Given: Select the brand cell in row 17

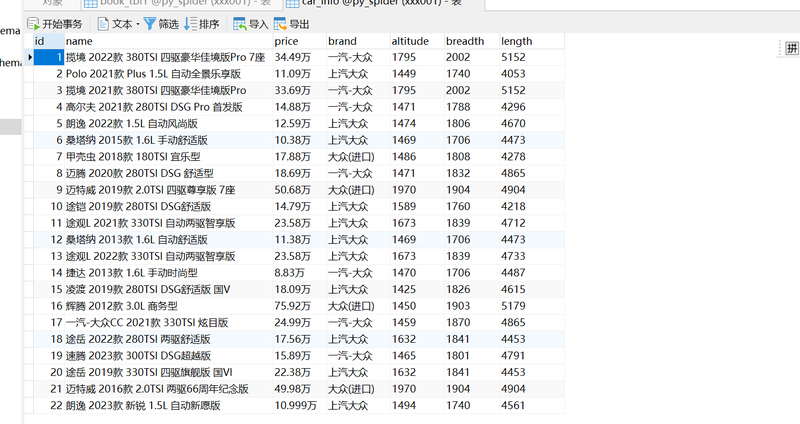Looking at the screenshot, I should pyautogui.click(x=358, y=322).
